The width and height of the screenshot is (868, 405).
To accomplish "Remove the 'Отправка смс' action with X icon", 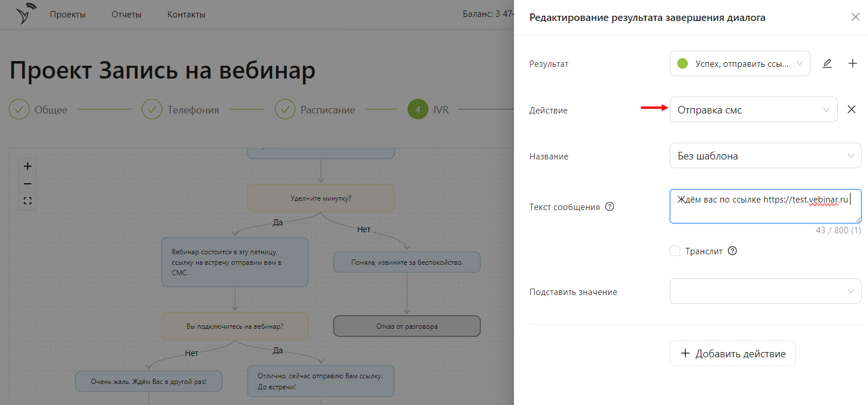I will coord(852,109).
